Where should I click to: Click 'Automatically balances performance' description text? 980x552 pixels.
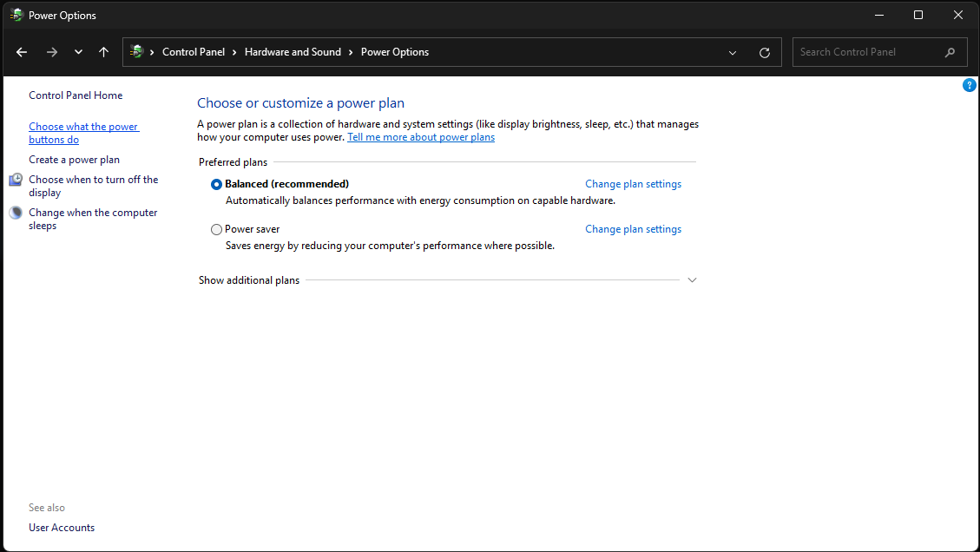tap(421, 200)
